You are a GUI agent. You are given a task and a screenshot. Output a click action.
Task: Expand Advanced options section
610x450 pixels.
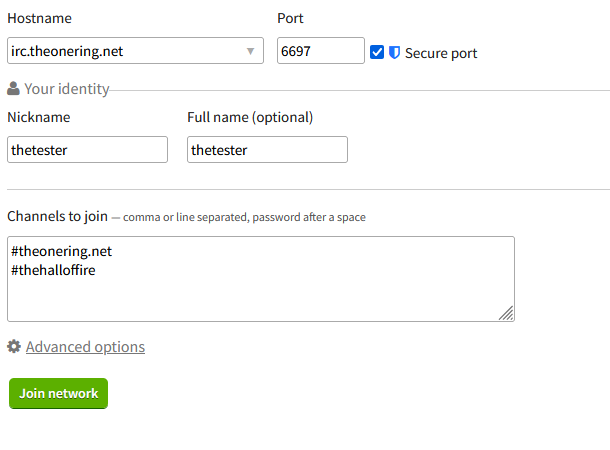click(x=85, y=347)
